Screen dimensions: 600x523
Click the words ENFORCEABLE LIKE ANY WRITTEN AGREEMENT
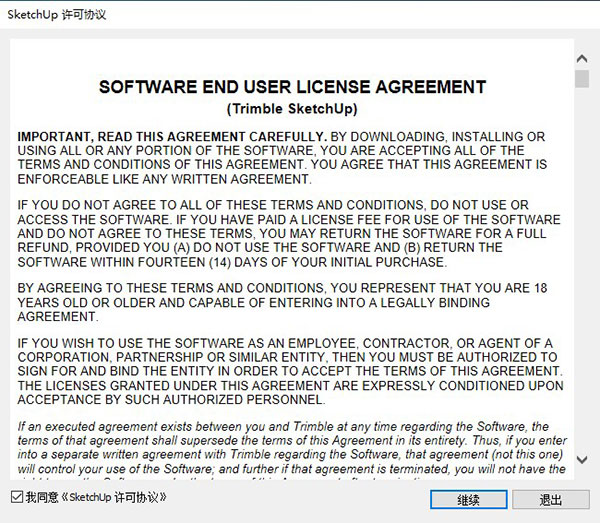pyautogui.click(x=164, y=179)
